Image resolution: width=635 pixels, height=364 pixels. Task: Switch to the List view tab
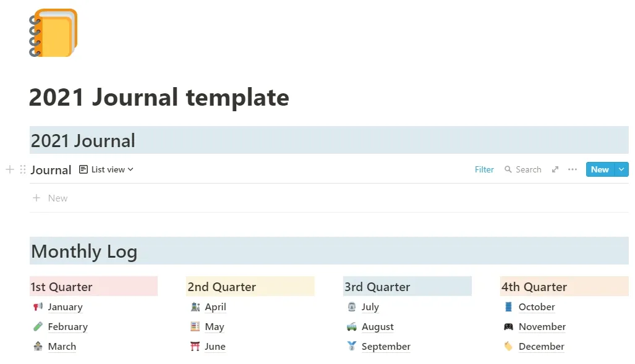point(105,169)
